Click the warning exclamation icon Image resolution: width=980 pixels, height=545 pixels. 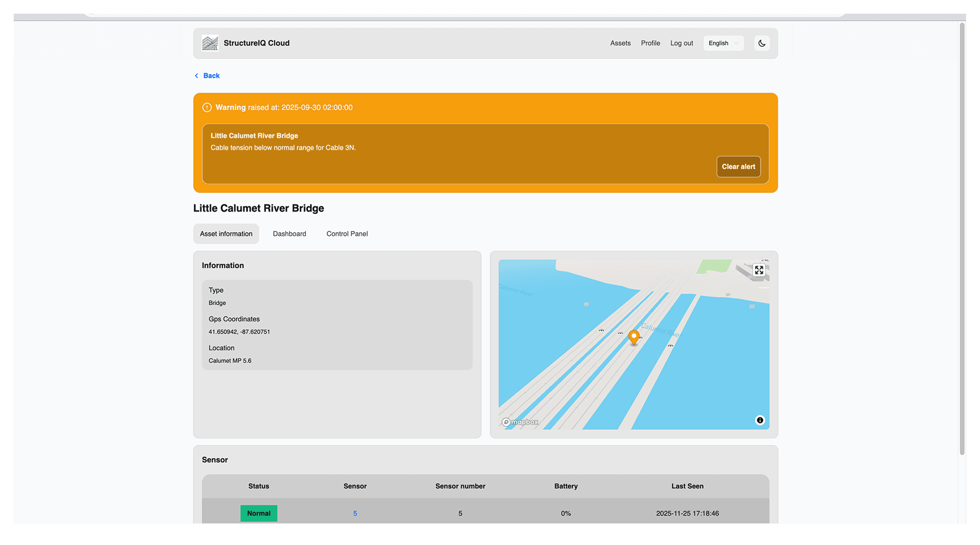pyautogui.click(x=207, y=107)
